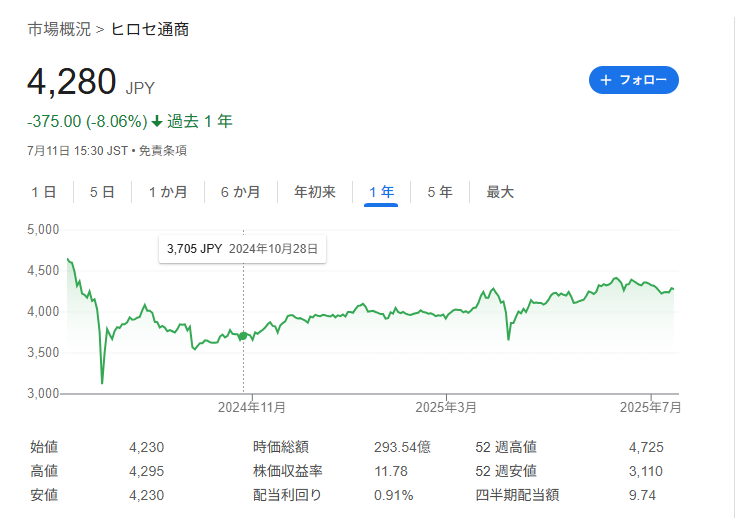Click the 3,705 JPY chart tooltip
Image resolution: width=735 pixels, height=518 pixels.
[242, 249]
